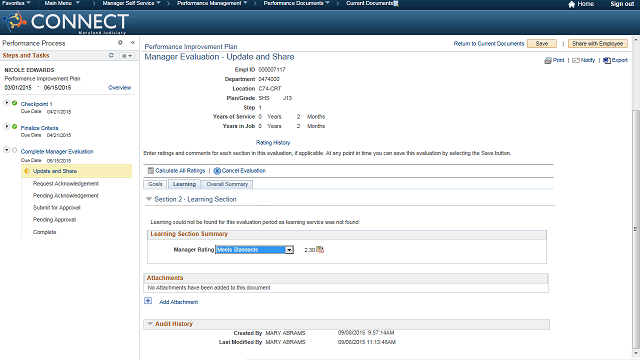Viewport: 640px width, 360px height.
Task: Click the Checkpoint 1 green status icon
Action: 15,103
